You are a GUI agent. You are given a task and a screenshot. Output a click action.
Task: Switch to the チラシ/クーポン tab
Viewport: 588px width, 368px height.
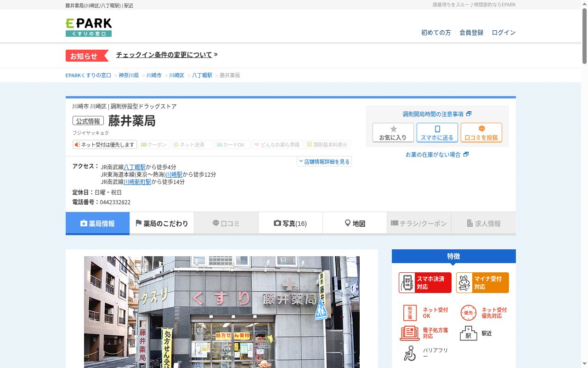419,224
